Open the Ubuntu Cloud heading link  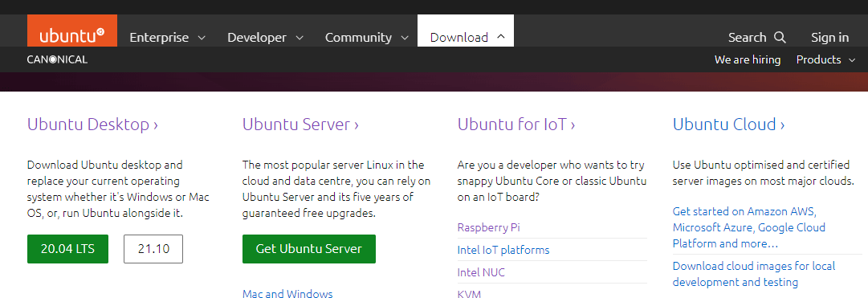point(728,125)
